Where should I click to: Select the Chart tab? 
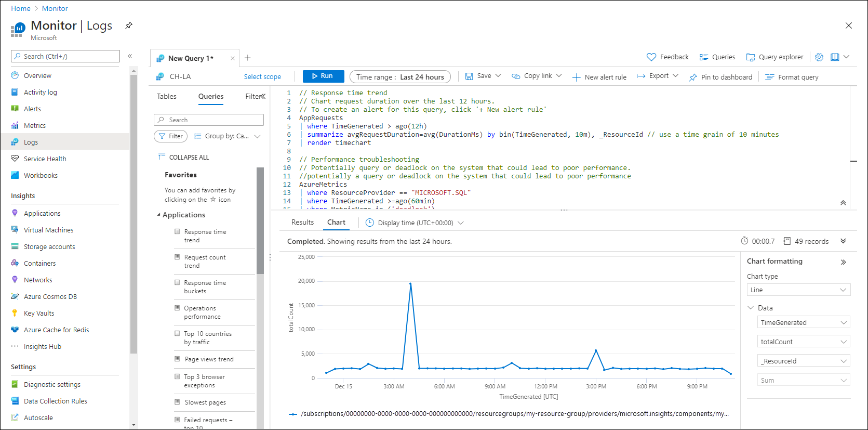(x=336, y=222)
